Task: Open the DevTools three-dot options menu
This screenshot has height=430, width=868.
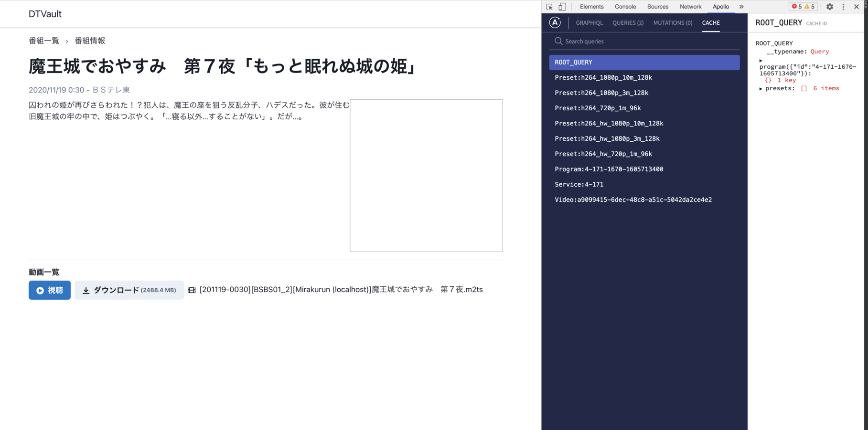Action: tap(843, 7)
